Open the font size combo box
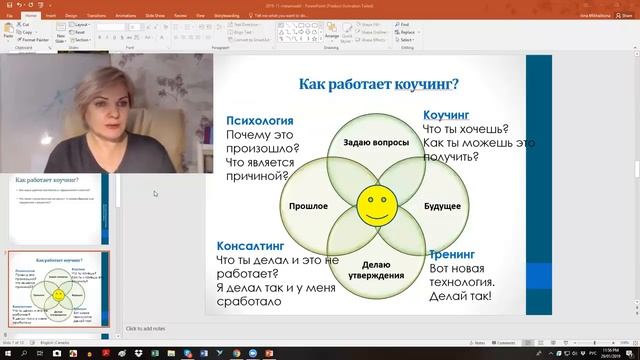Screen dimensions: 640x360 135,27
